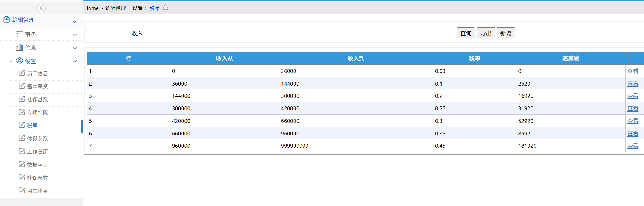Click 税率 in the breadcrumb
This screenshot has width=644, height=206.
[x=154, y=8]
